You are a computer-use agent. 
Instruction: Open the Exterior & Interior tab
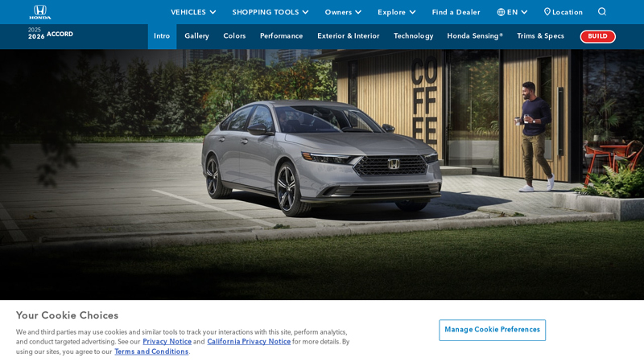click(x=349, y=35)
